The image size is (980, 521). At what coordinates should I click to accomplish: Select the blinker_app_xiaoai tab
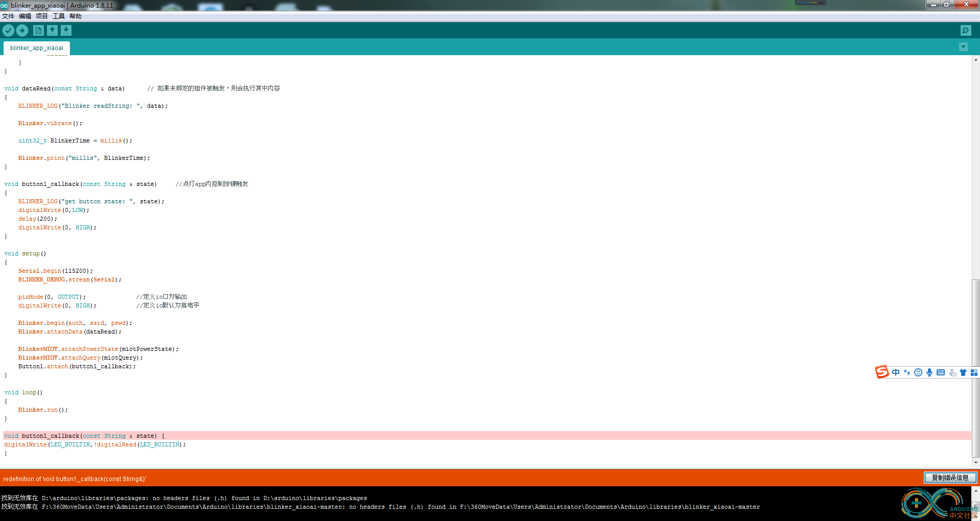point(37,48)
